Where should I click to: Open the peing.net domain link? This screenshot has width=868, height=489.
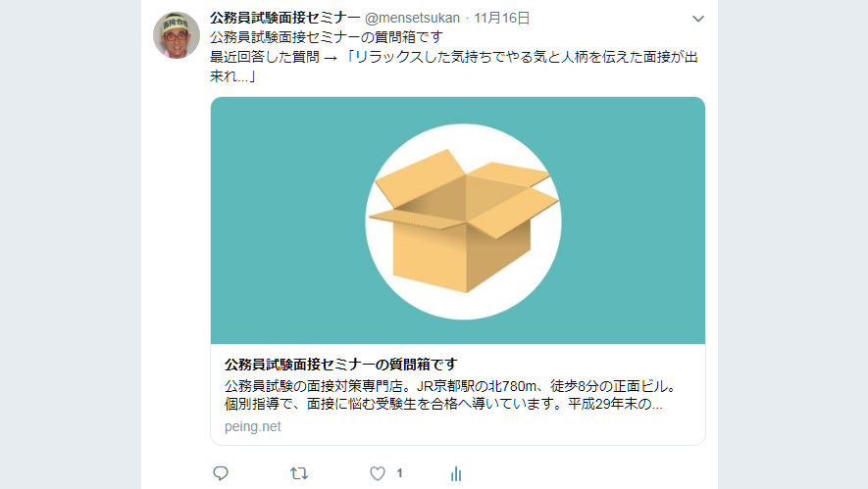(x=253, y=426)
